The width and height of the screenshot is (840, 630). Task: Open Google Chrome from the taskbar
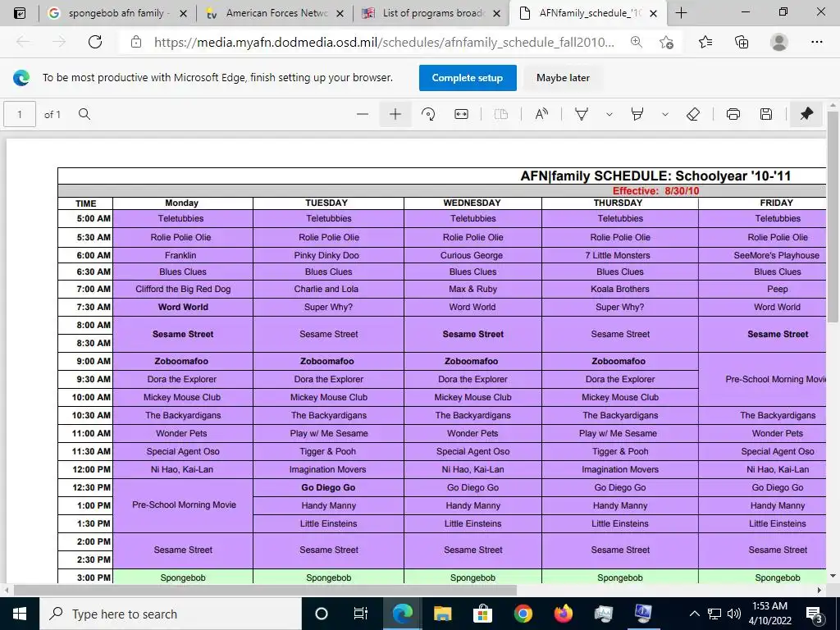[x=523, y=614]
